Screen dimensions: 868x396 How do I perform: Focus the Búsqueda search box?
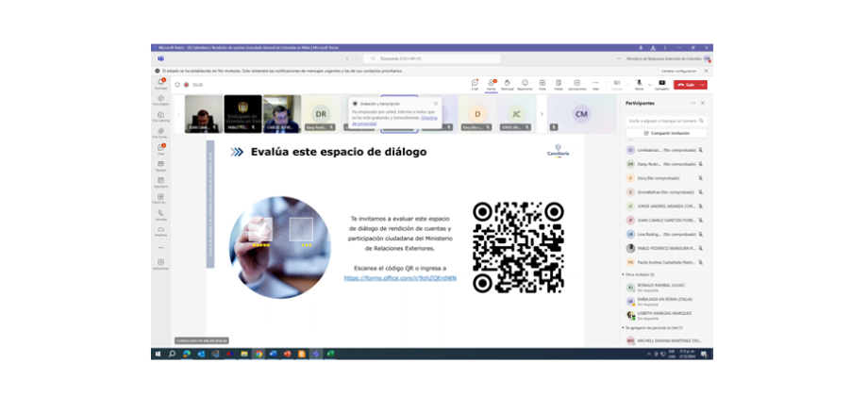tap(432, 58)
